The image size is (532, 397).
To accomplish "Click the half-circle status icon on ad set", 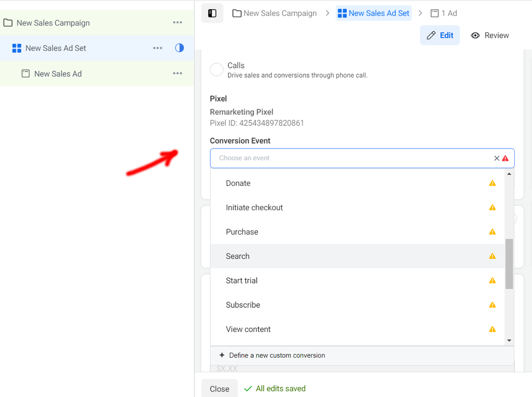I will (x=180, y=48).
